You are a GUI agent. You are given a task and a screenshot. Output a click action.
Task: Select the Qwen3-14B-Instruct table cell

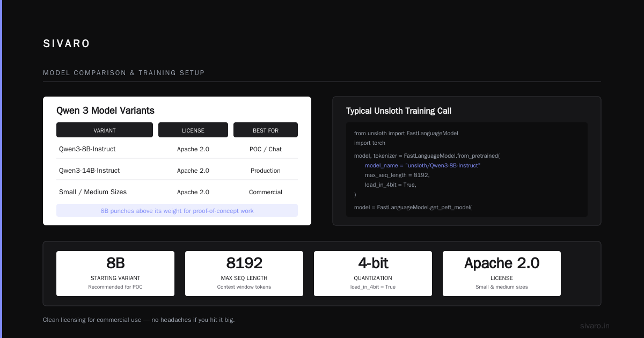click(90, 171)
